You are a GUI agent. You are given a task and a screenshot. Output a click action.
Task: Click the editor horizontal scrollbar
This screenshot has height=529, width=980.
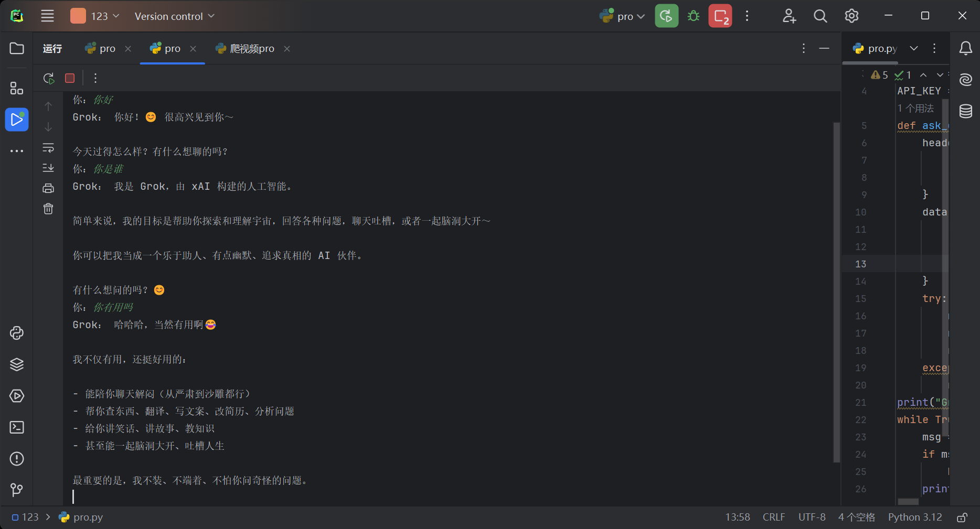coord(908,502)
